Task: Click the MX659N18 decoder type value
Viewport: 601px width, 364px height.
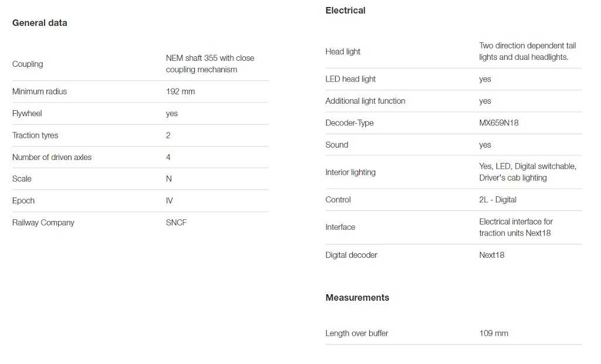Action: click(499, 123)
